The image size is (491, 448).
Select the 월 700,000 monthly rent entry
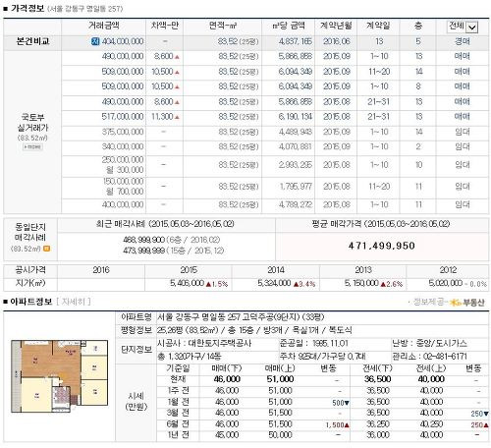[x=125, y=192]
